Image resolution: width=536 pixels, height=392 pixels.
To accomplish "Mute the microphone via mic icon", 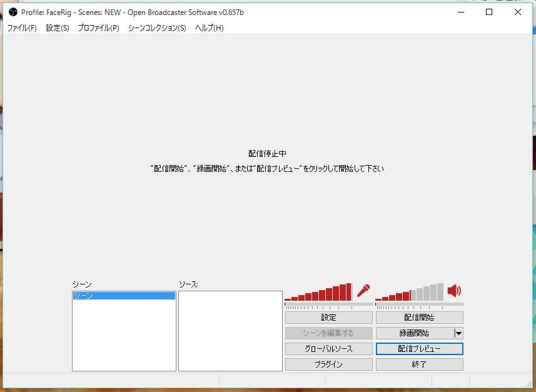I will point(363,291).
